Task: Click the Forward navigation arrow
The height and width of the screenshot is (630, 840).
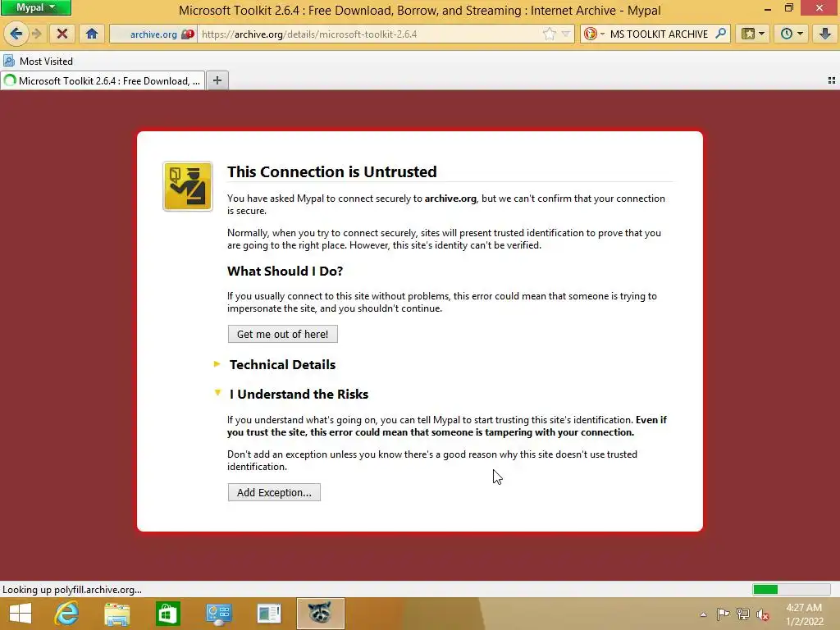Action: click(37, 34)
